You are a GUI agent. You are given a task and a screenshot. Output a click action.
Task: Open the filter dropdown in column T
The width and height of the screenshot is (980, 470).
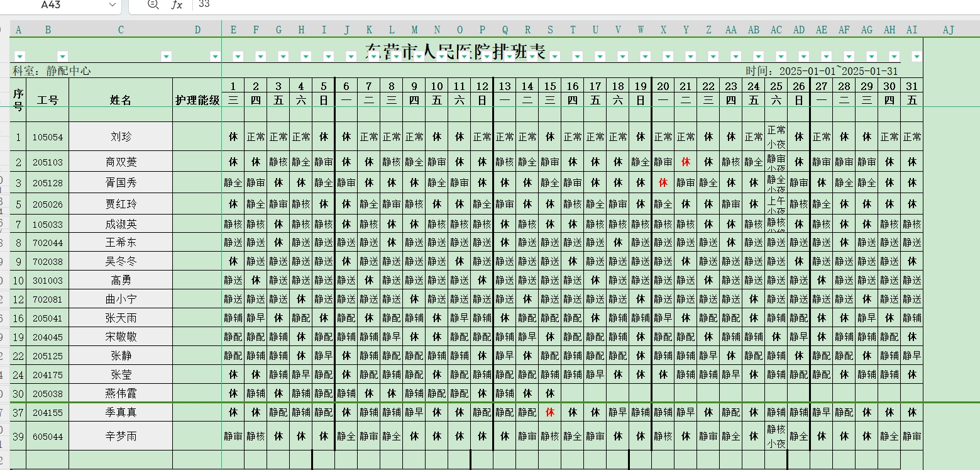click(x=577, y=56)
